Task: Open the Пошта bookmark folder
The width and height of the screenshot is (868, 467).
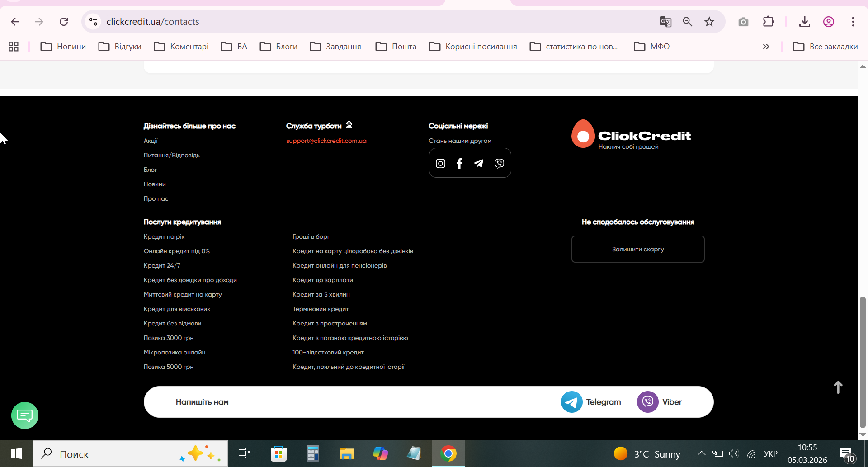Action: (396, 47)
